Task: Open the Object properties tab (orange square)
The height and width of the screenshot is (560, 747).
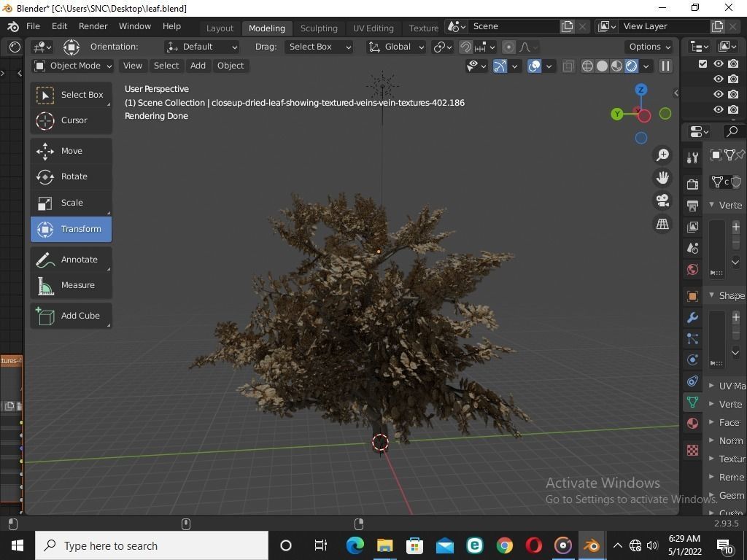Action: coord(692,296)
